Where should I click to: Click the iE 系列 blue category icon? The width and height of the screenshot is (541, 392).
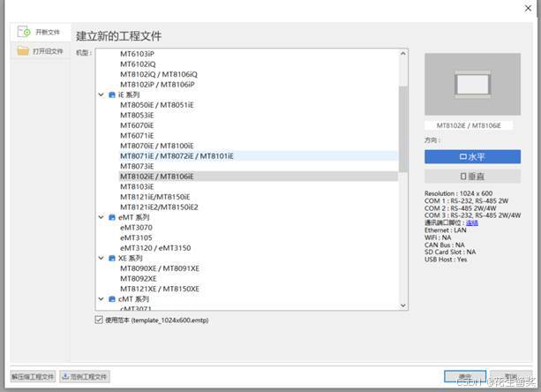(x=112, y=94)
